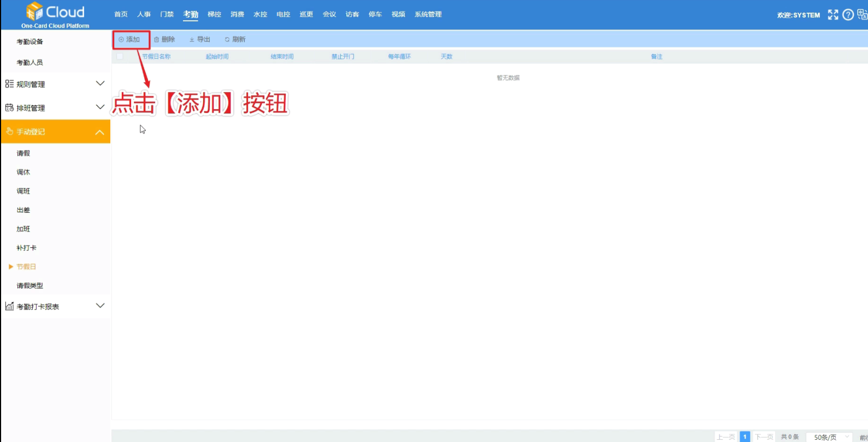868x442 pixels.
Task: Click the 结束时间 column header
Action: [x=282, y=56]
